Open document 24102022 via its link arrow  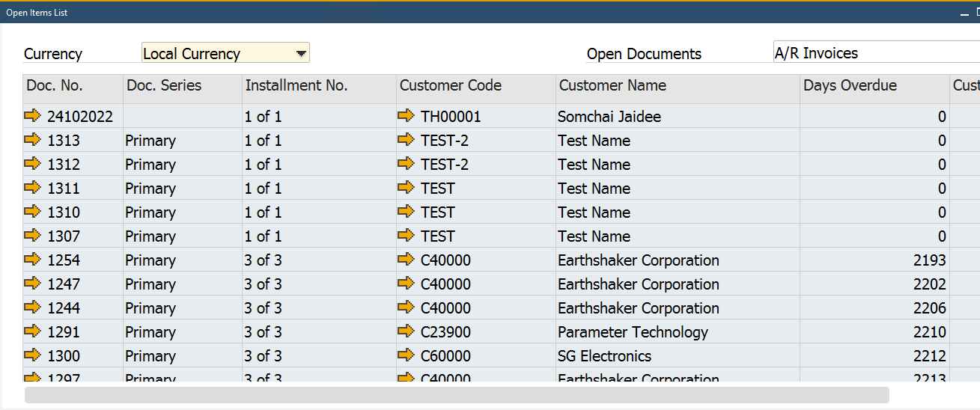click(33, 116)
